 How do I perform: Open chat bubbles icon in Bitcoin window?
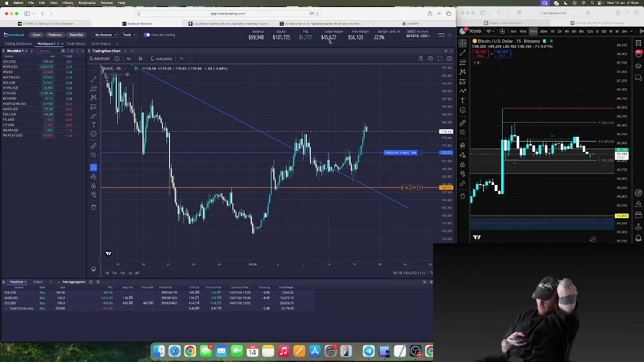638,78
